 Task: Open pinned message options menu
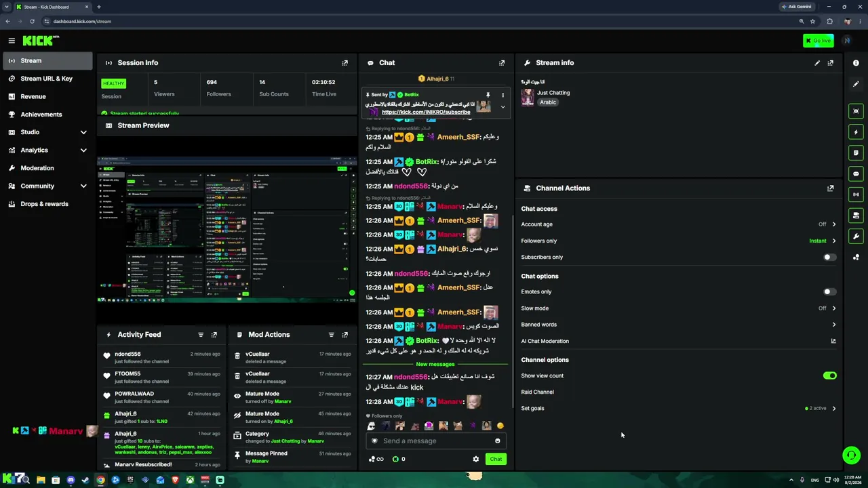pyautogui.click(x=502, y=95)
